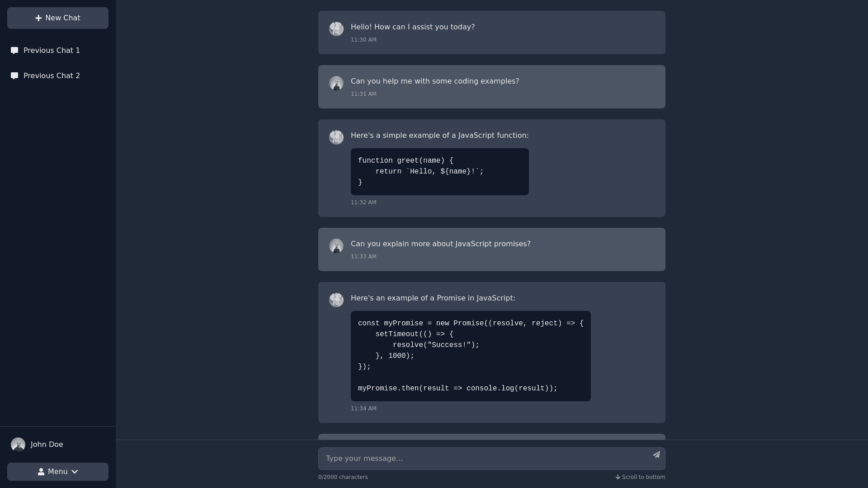The height and width of the screenshot is (488, 868).
Task: Click the person icon on the Menu button
Action: (x=41, y=472)
